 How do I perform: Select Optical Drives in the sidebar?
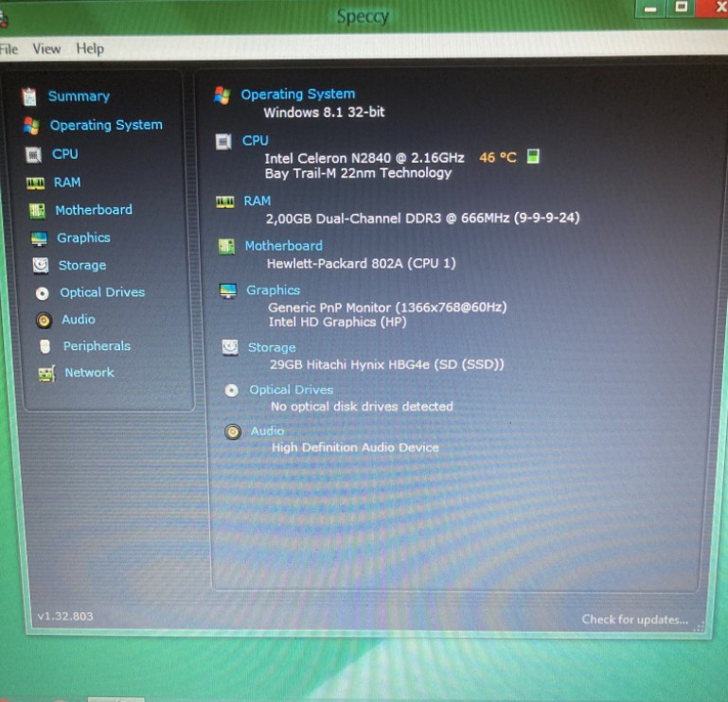click(102, 292)
